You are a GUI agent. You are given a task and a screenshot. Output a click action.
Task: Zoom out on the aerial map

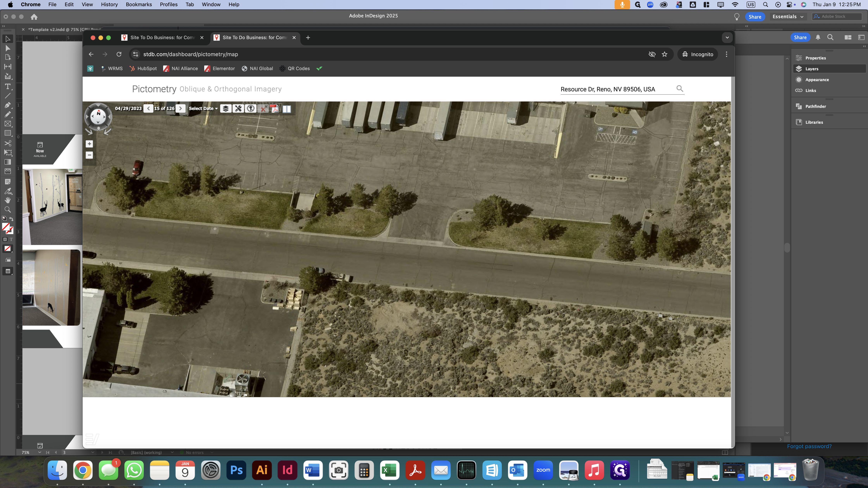pos(89,155)
